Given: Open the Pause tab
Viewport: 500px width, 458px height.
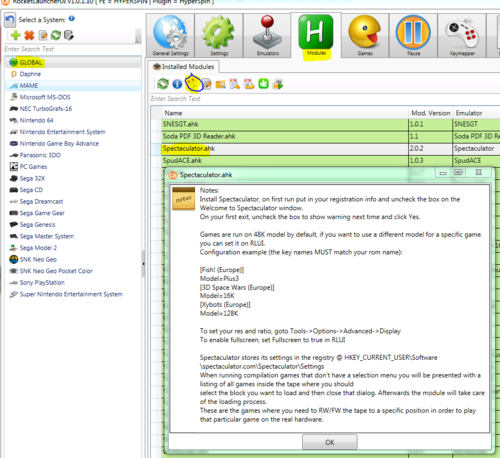Looking at the screenshot, I should click(413, 36).
